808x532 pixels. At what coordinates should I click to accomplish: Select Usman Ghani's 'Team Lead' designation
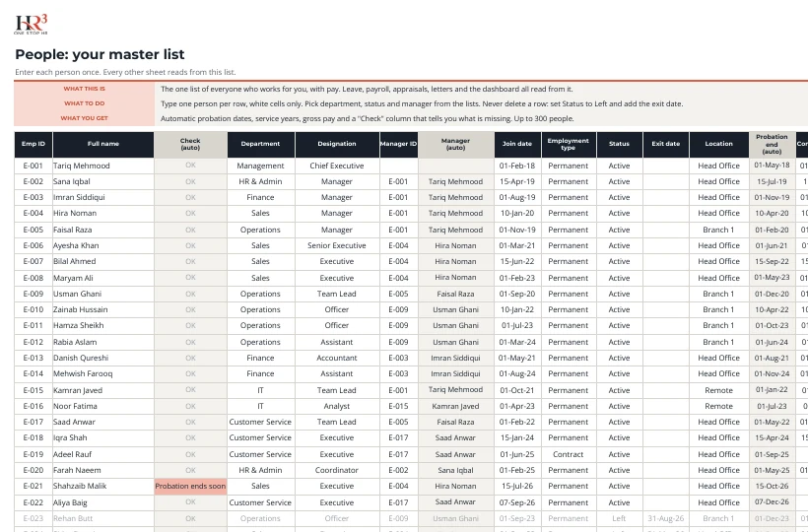coord(337,294)
